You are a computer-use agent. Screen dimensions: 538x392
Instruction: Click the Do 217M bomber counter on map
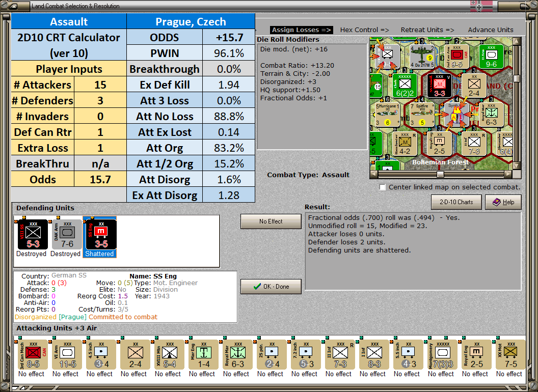pyautogui.click(x=422, y=56)
